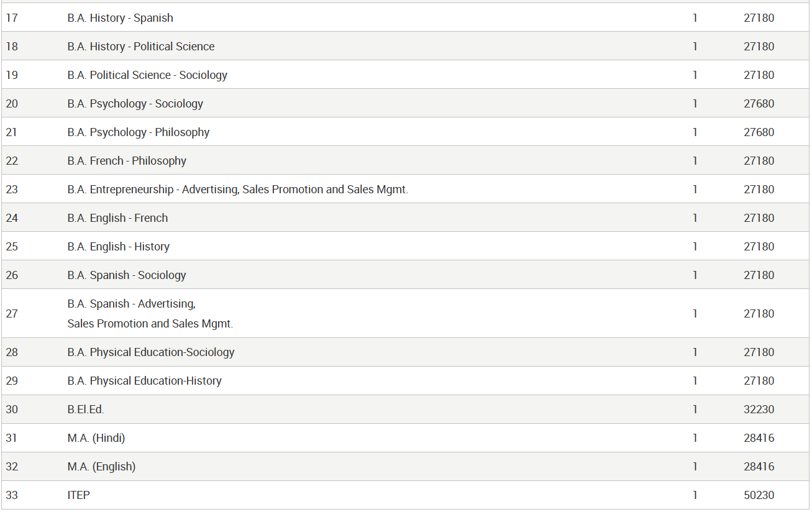Image resolution: width=812 pixels, height=517 pixels.
Task: Select the M.A. (English) course name
Action: pyautogui.click(x=101, y=467)
